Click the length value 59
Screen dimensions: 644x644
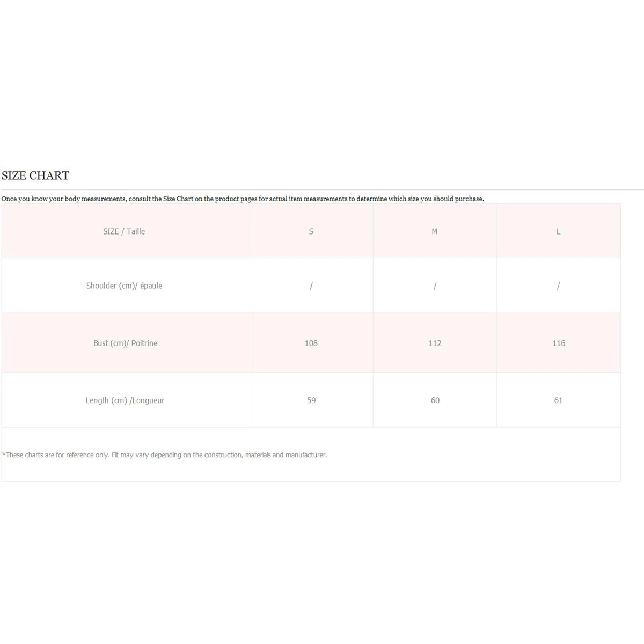click(x=311, y=400)
